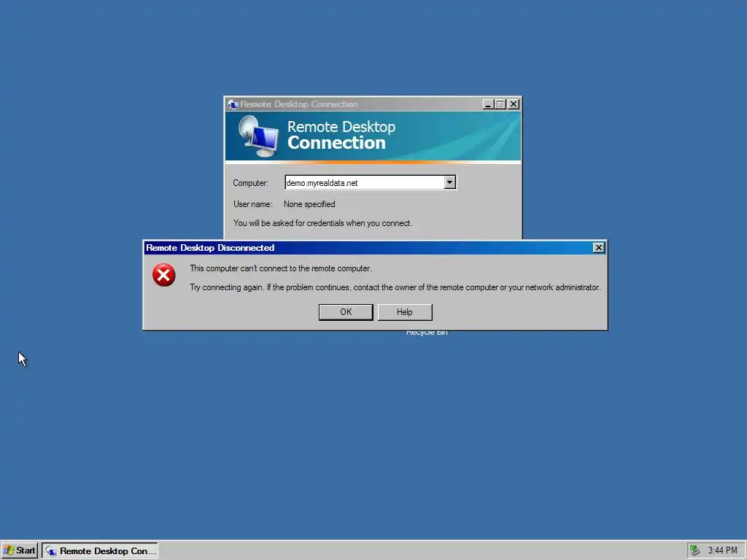
Task: Click the "You will be asked for credentials" text
Action: click(323, 223)
